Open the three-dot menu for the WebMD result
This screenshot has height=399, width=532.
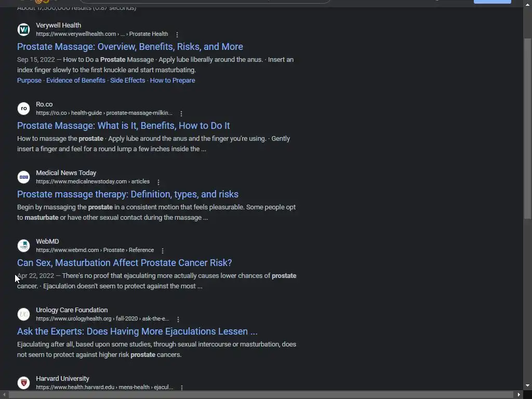(163, 250)
